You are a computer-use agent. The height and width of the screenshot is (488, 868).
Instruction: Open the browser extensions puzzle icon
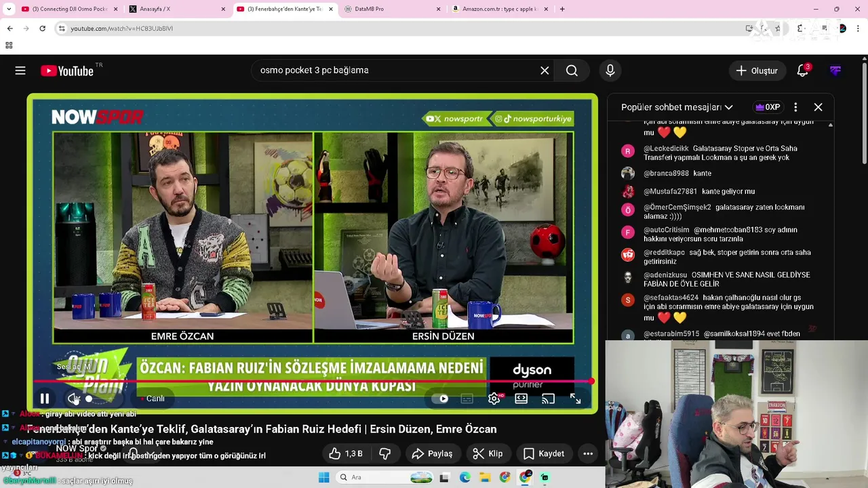point(800,28)
